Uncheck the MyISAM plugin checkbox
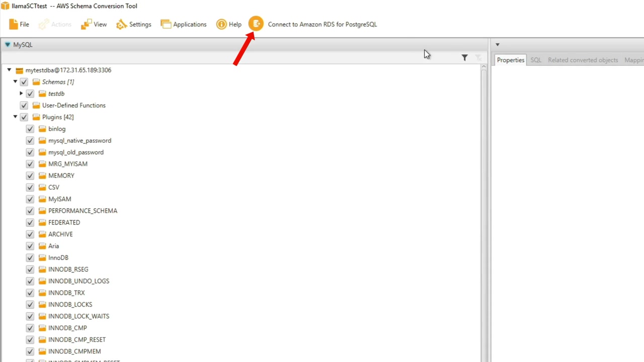644x362 pixels. click(30, 199)
